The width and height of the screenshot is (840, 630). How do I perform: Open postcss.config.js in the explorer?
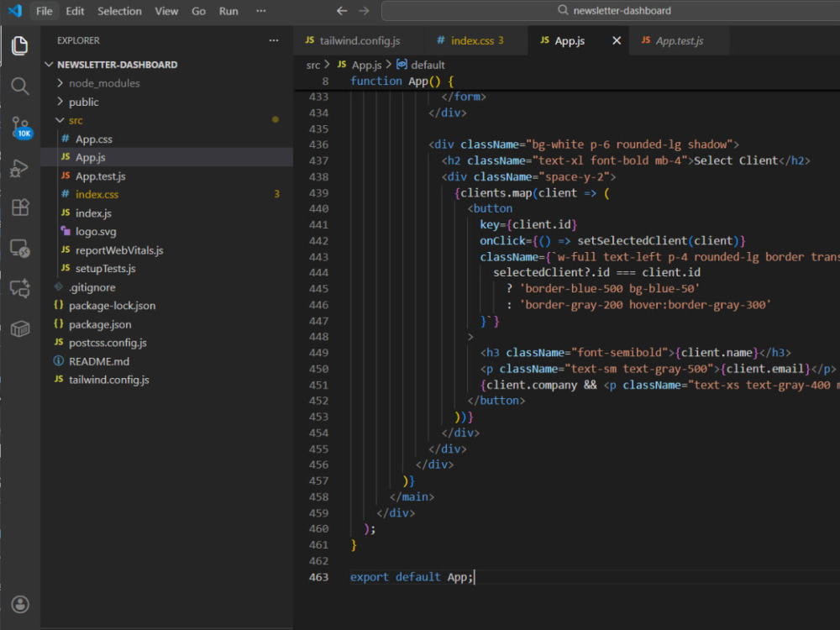point(166,343)
